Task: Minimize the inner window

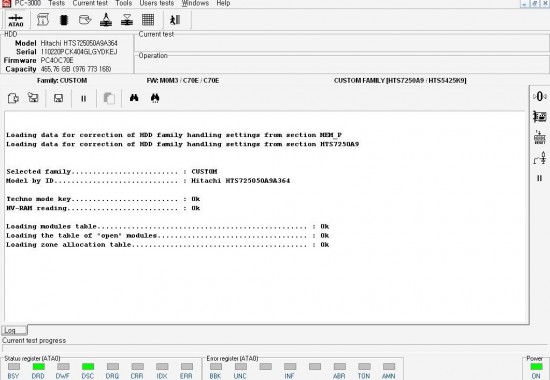Action: pos(524,4)
